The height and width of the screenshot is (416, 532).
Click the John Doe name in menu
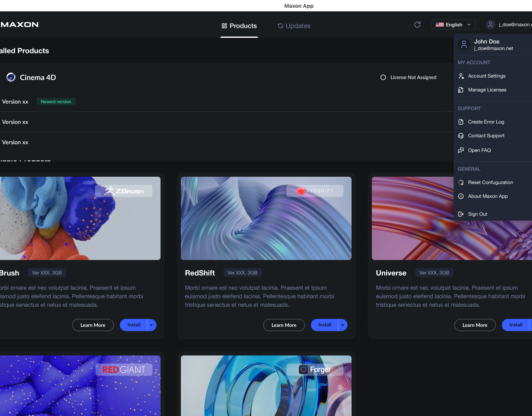486,41
